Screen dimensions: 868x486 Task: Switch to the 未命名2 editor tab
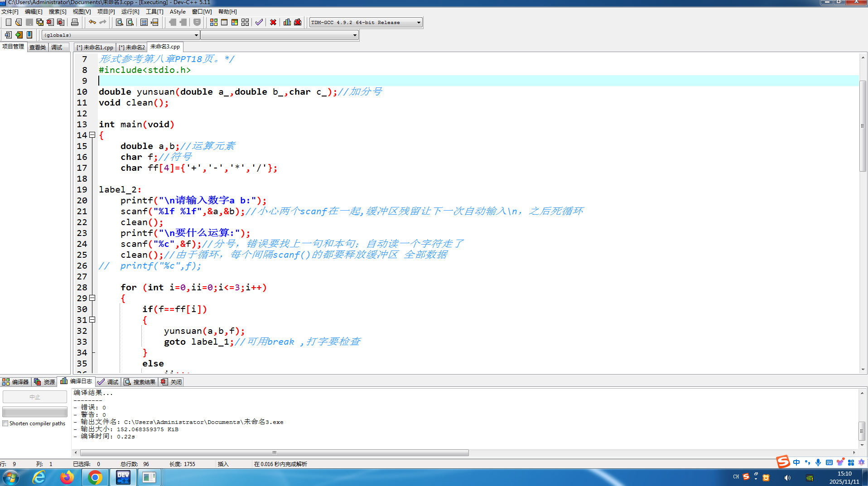[x=131, y=47]
